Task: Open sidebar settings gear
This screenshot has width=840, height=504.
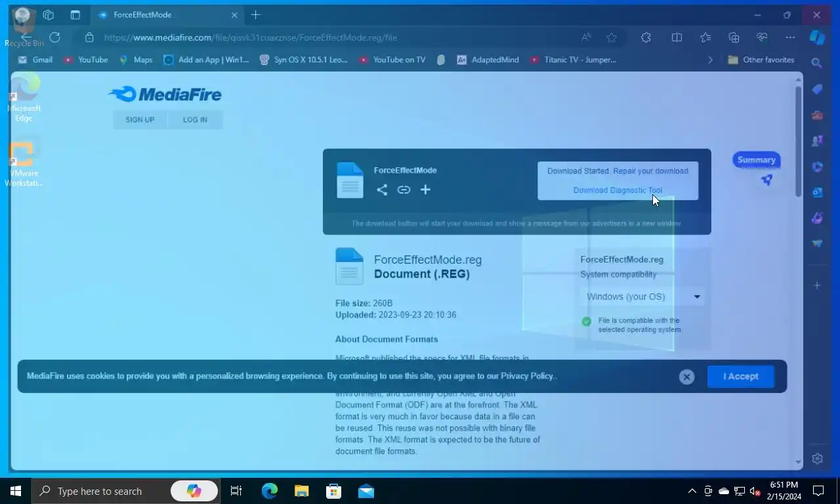Action: point(817,459)
